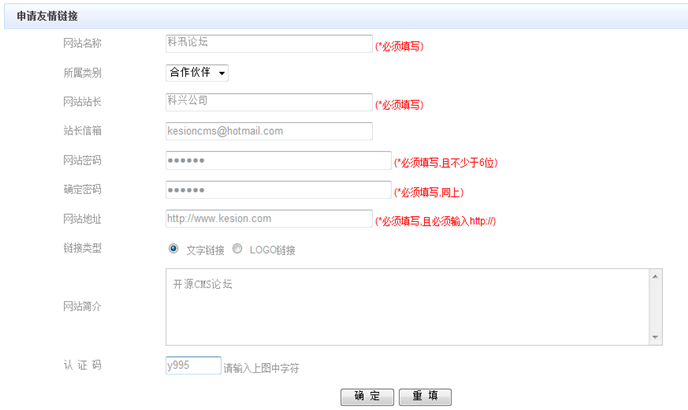This screenshot has height=410, width=688.
Task: Reset the form using 重填 button
Action: pyautogui.click(x=425, y=396)
